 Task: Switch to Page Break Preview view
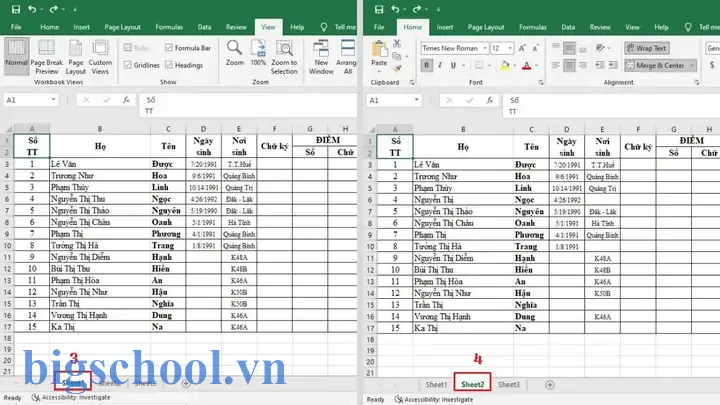point(46,57)
